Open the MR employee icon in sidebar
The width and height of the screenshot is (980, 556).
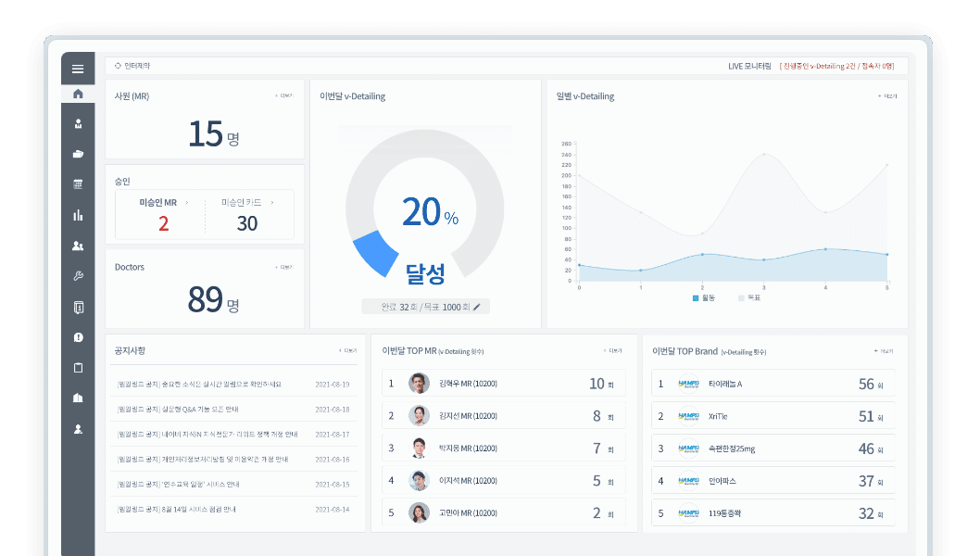pyautogui.click(x=78, y=124)
